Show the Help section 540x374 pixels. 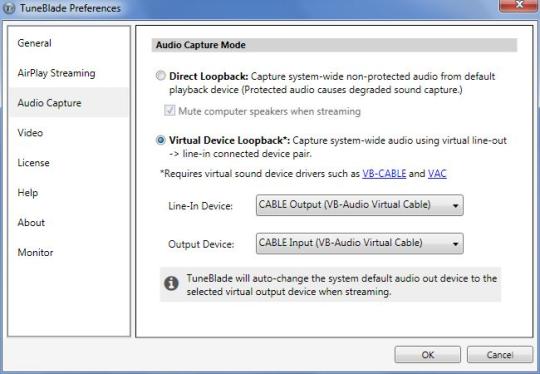tap(28, 193)
